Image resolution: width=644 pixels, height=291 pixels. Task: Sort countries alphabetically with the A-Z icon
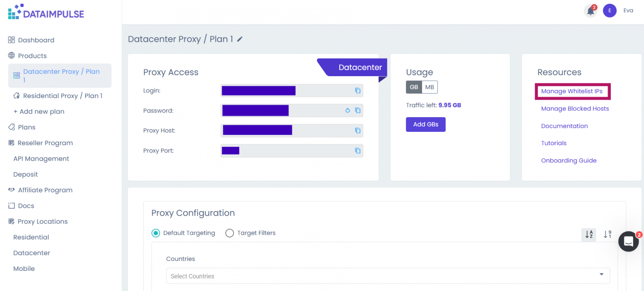(x=588, y=235)
